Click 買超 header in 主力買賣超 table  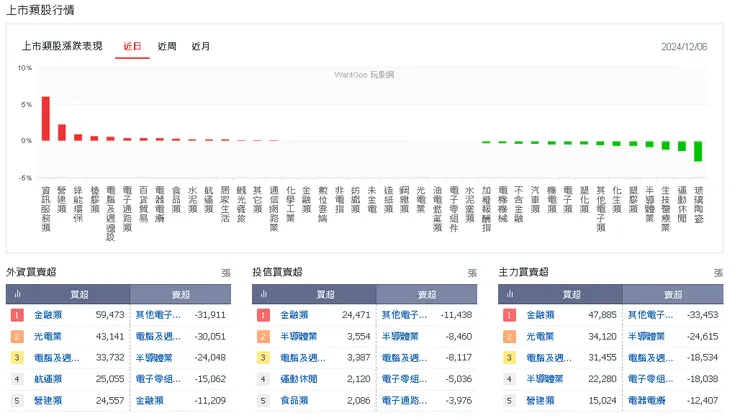coord(572,294)
